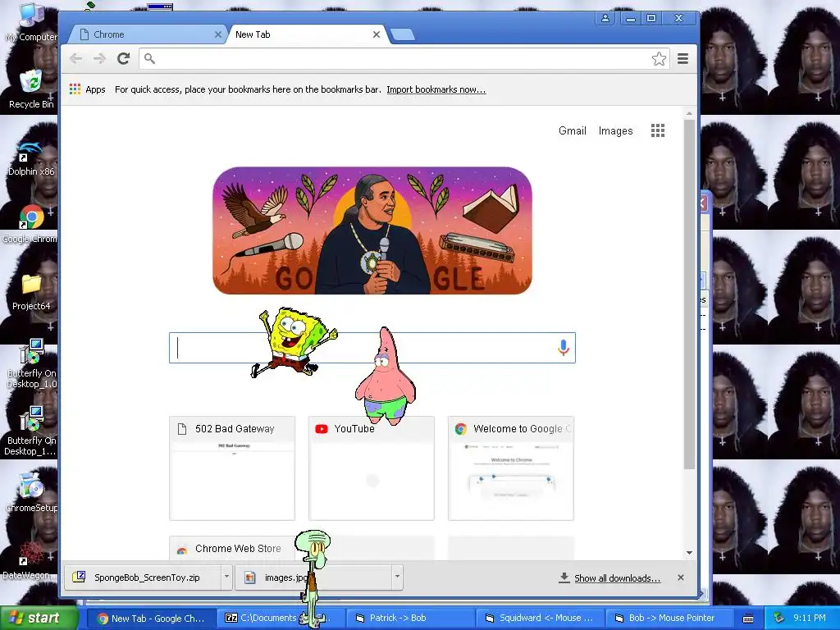The image size is (840, 630).
Task: Open the YouTube most-visited thumbnail
Action: [372, 468]
